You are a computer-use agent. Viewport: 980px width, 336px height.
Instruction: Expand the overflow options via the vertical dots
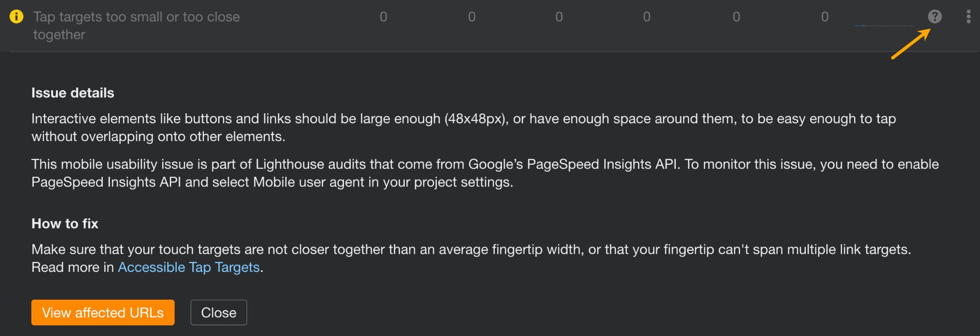click(968, 16)
